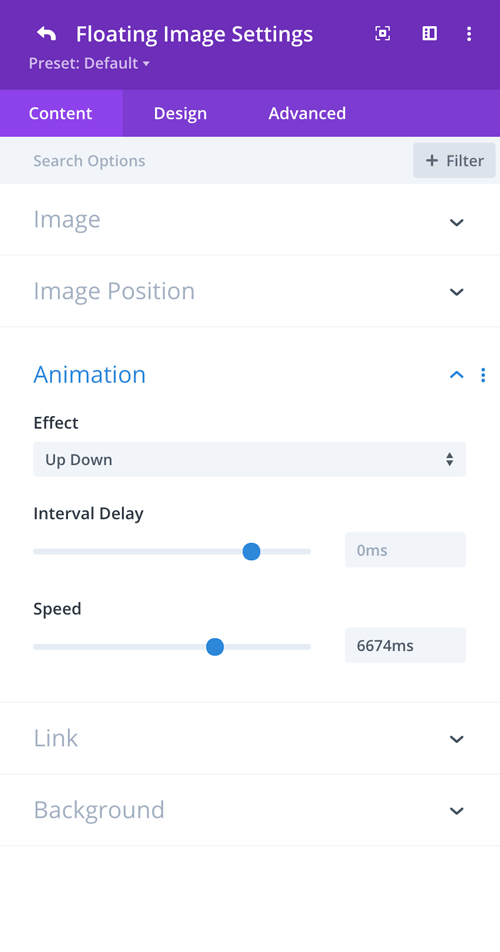Click the Interval Delay 0ms input
500x952 pixels.
click(x=405, y=550)
